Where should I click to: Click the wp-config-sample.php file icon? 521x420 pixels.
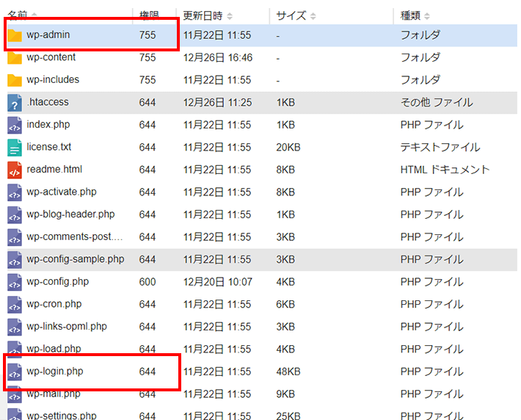[x=15, y=260]
